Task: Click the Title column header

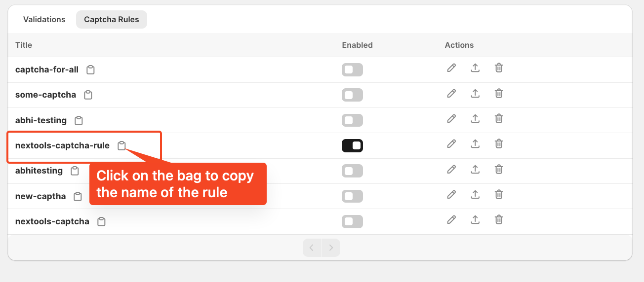Action: 24,45
